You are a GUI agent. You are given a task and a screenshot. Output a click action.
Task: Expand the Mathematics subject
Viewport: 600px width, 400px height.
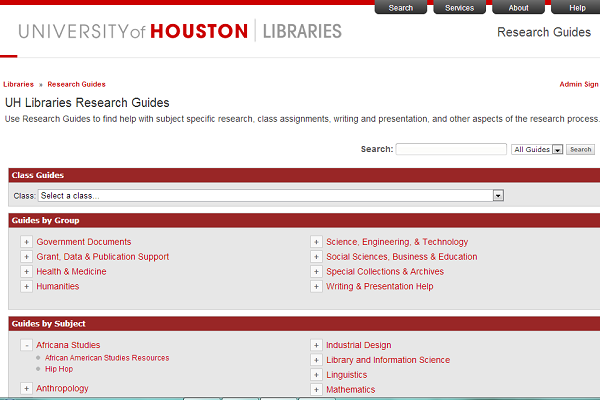[316, 390]
